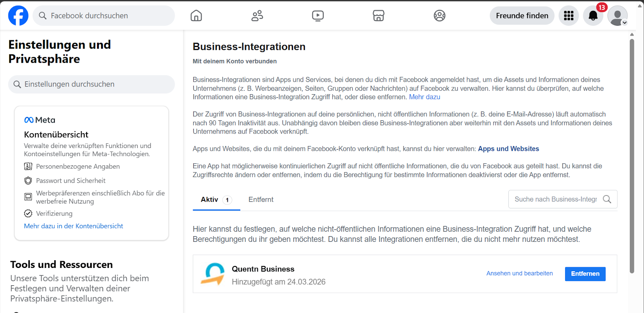Open the nine-dot apps menu
644x313 pixels.
point(569,16)
